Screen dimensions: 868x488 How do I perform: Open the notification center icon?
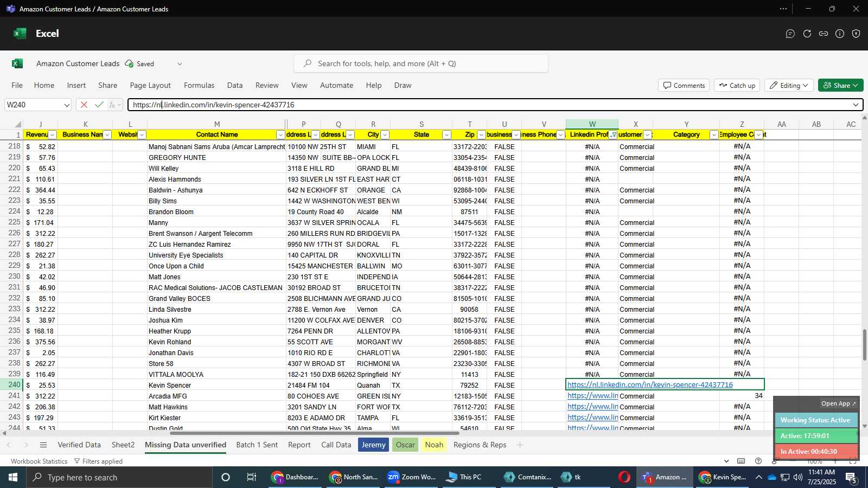(x=851, y=478)
